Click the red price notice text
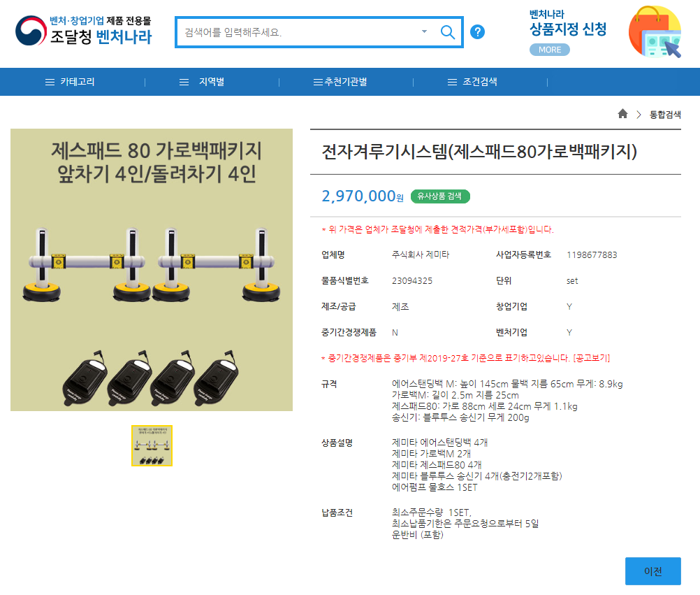Viewport: 700px width, 595px height. tap(437, 229)
